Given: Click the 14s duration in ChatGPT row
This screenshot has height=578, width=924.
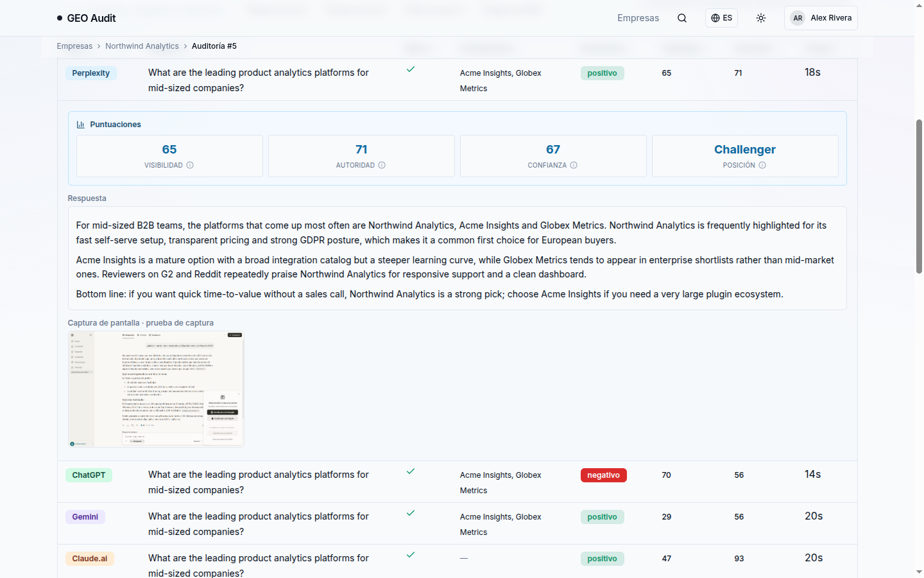Looking at the screenshot, I should click(812, 475).
